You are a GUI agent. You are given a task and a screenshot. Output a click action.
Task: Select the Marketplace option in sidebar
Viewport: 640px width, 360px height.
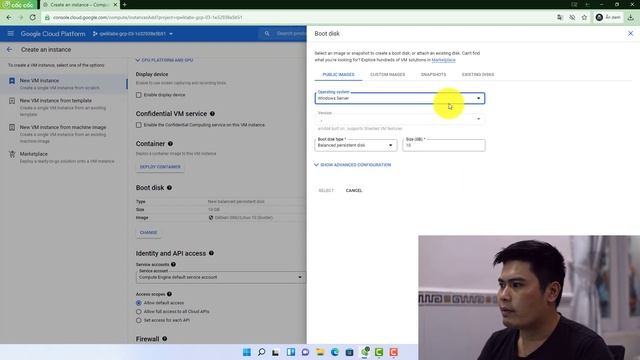coord(64,157)
